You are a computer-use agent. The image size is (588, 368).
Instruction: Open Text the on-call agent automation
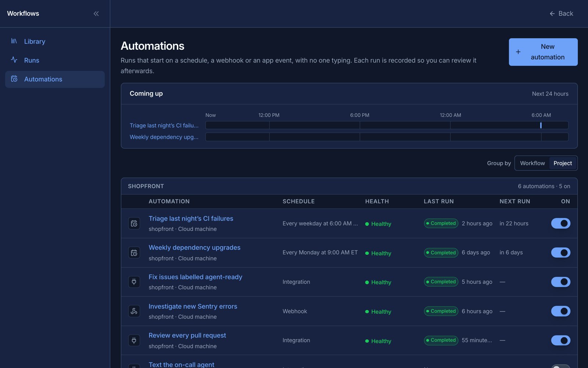(x=181, y=364)
